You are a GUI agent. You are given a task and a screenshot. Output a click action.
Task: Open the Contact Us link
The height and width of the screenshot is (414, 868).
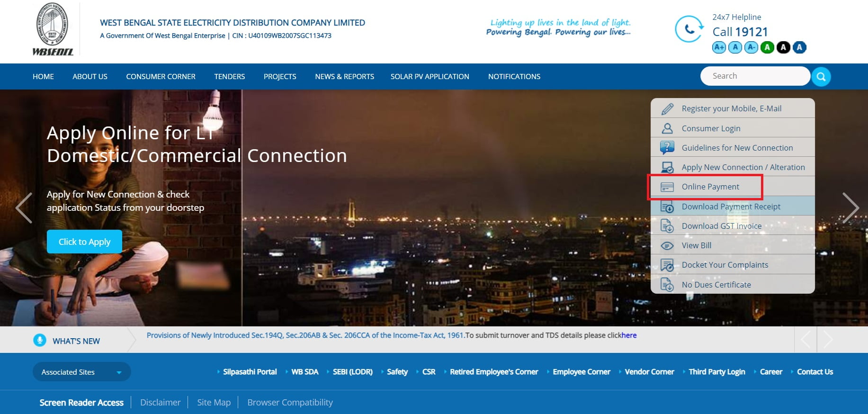pos(815,372)
